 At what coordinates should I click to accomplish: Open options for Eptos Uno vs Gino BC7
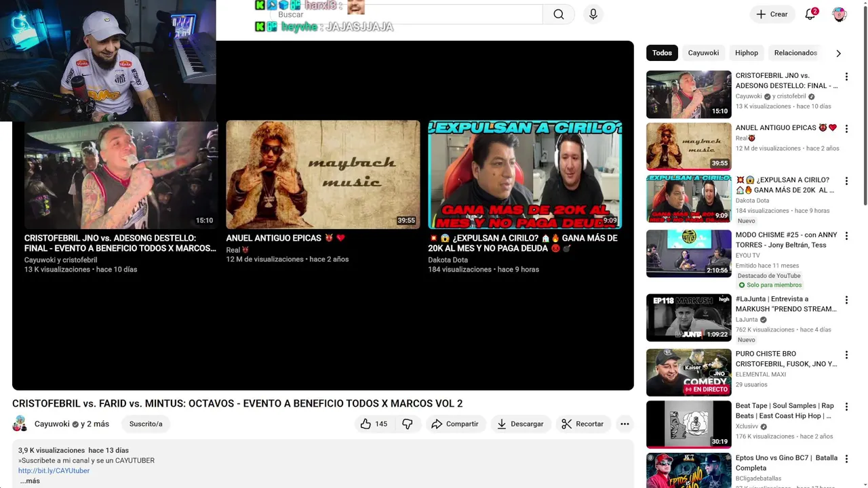(846, 459)
